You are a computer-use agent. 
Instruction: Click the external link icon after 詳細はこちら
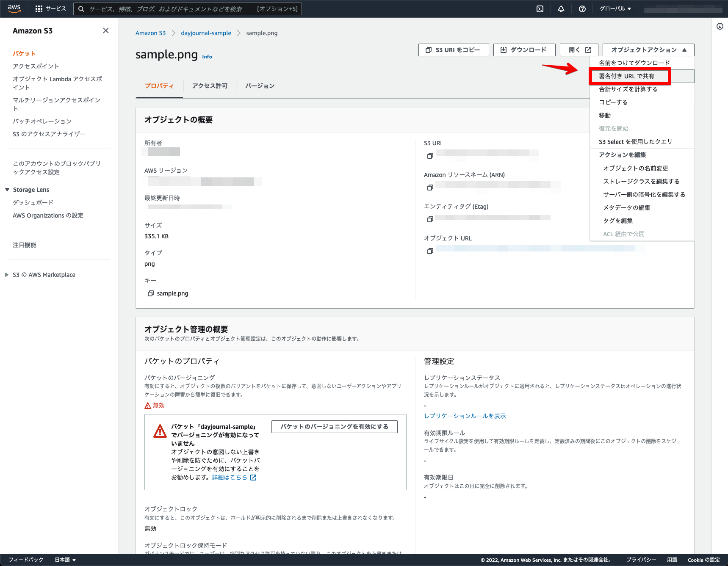coord(253,478)
